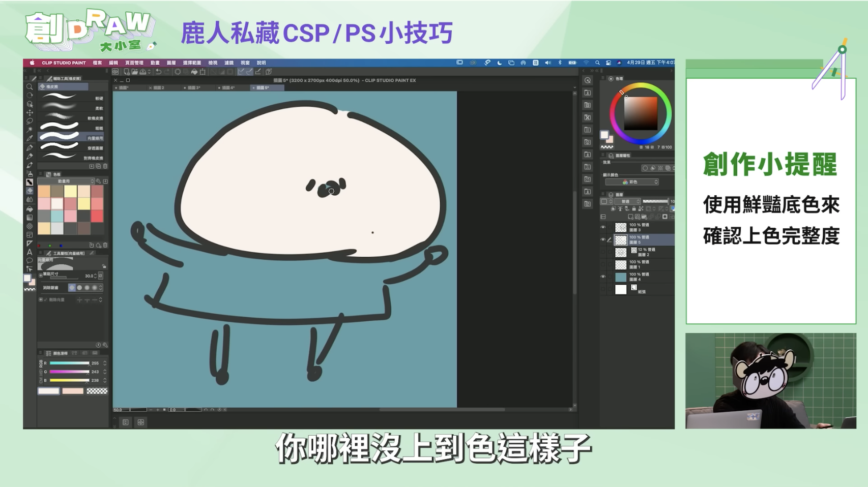
Task: Open the 彩色 expression color dropdown
Action: tap(632, 182)
